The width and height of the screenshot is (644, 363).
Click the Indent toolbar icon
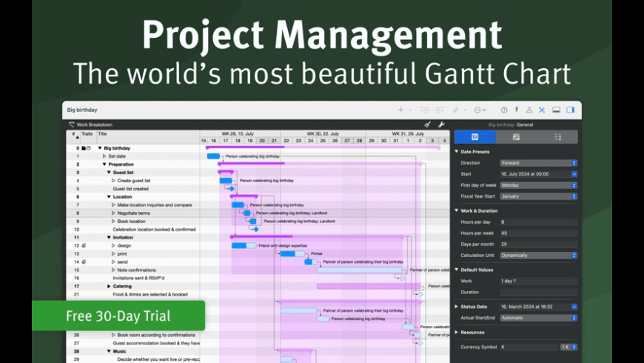[424, 110]
